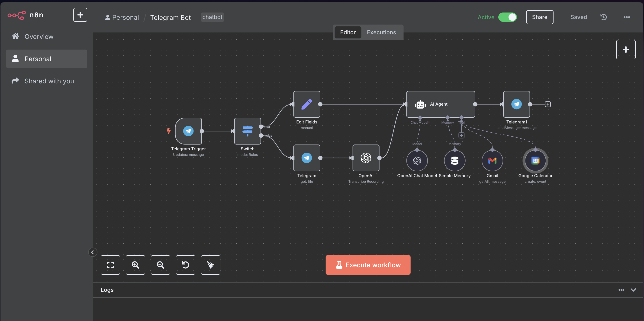The height and width of the screenshot is (321, 644).
Task: Open the Edit Fields pencil node
Action: click(306, 104)
